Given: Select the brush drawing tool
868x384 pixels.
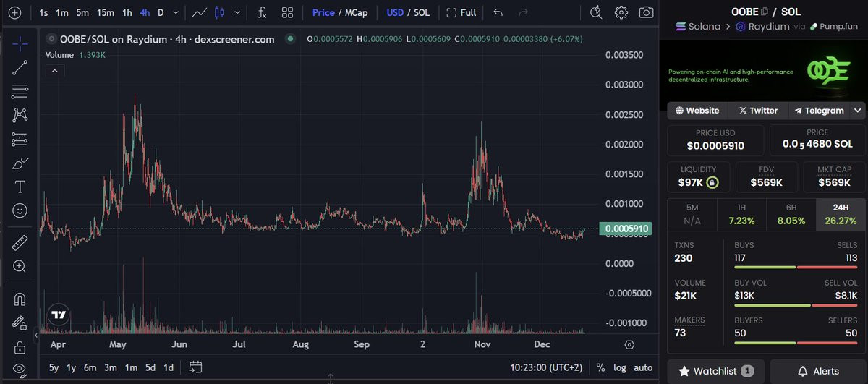Looking at the screenshot, I should [x=20, y=163].
